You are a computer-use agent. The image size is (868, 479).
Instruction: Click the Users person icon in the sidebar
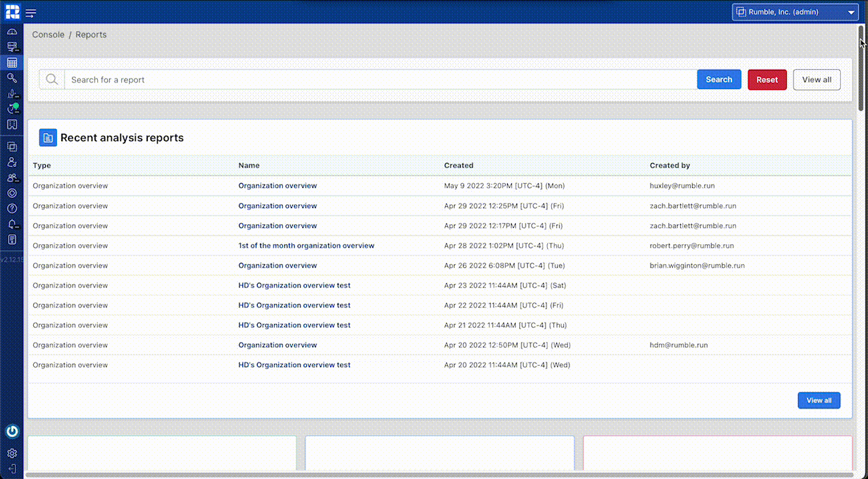(12, 162)
